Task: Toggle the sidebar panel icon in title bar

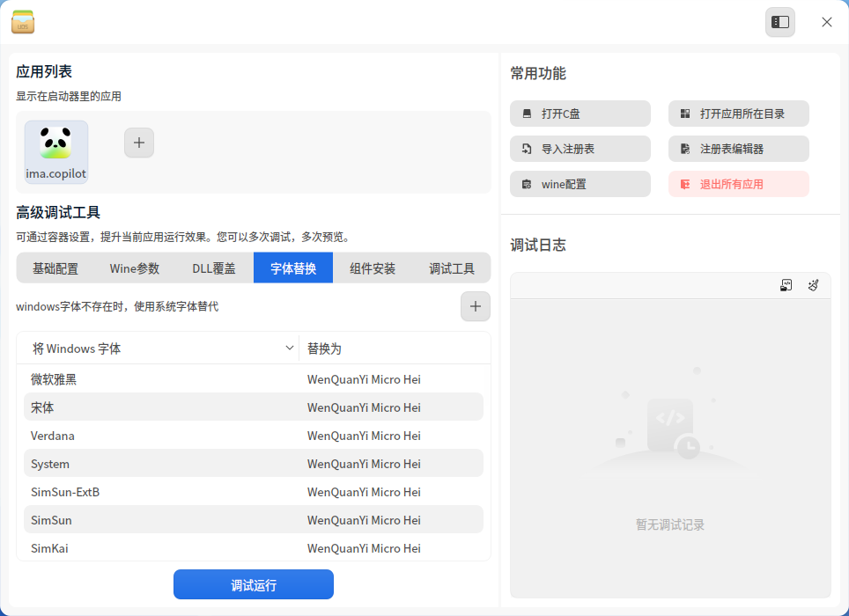Action: coord(779,22)
